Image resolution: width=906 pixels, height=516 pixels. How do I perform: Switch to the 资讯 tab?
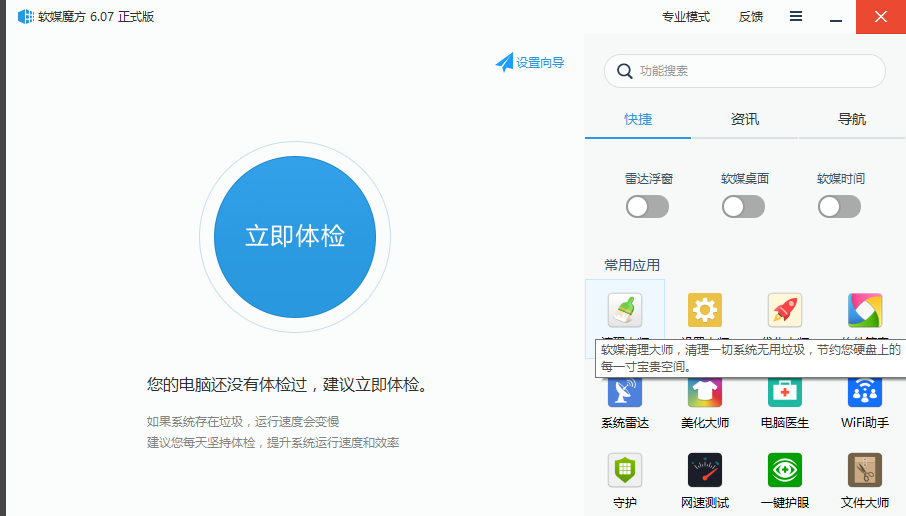[744, 120]
